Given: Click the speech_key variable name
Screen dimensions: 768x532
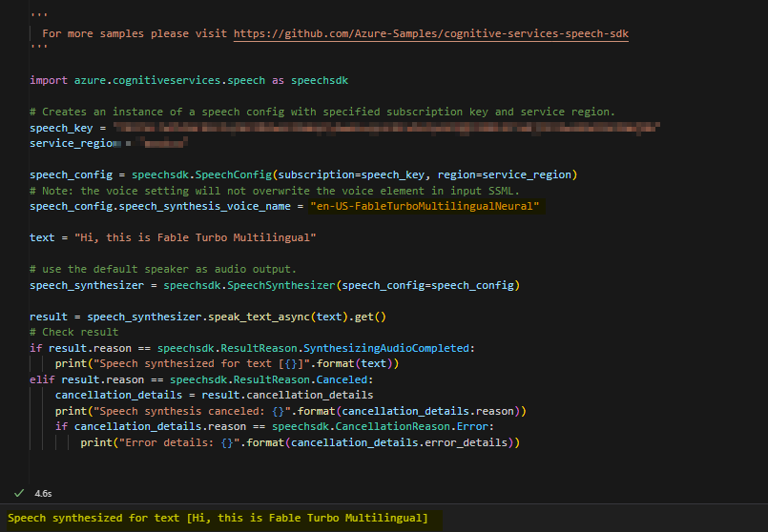Looking at the screenshot, I should click(x=61, y=128).
